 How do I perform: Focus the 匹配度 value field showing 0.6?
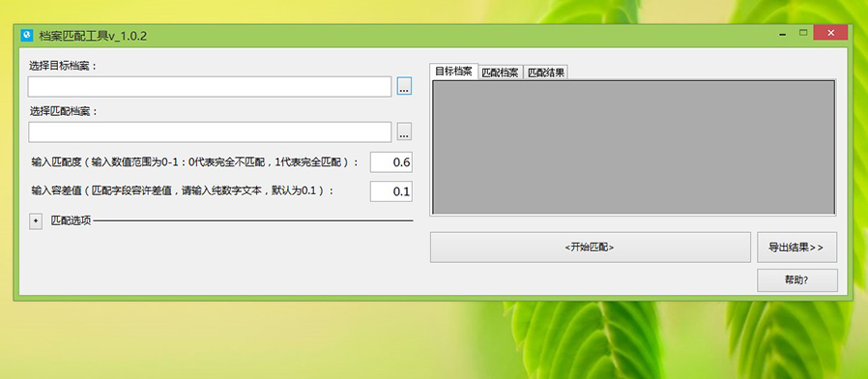pyautogui.click(x=391, y=162)
